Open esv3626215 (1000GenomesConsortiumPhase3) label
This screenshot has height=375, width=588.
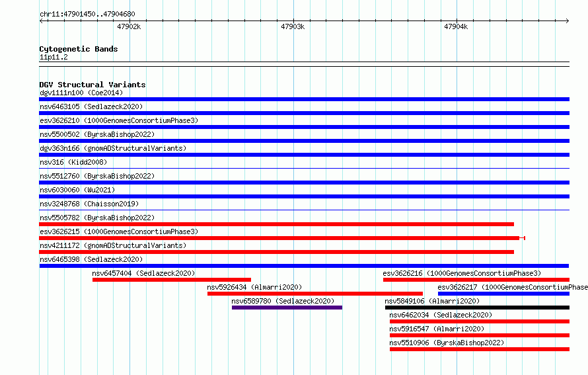119,231
